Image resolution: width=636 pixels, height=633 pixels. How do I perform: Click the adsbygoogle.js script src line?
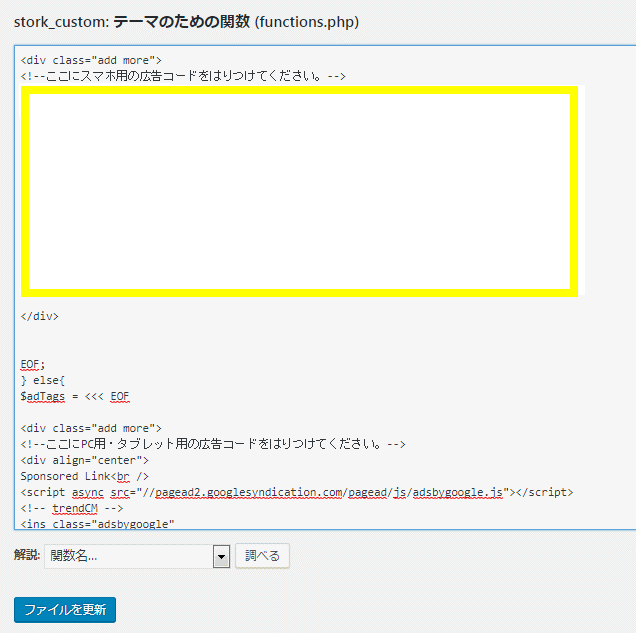[297, 492]
